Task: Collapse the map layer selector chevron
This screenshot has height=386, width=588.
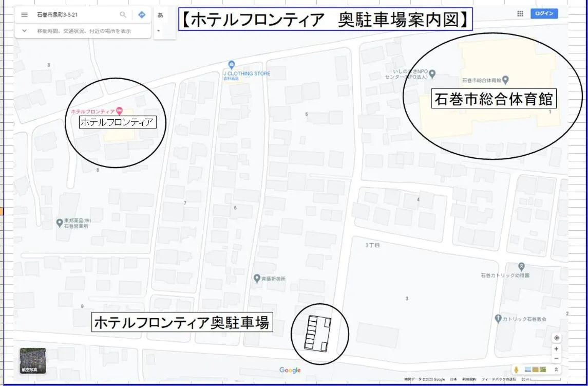Action: (557, 369)
